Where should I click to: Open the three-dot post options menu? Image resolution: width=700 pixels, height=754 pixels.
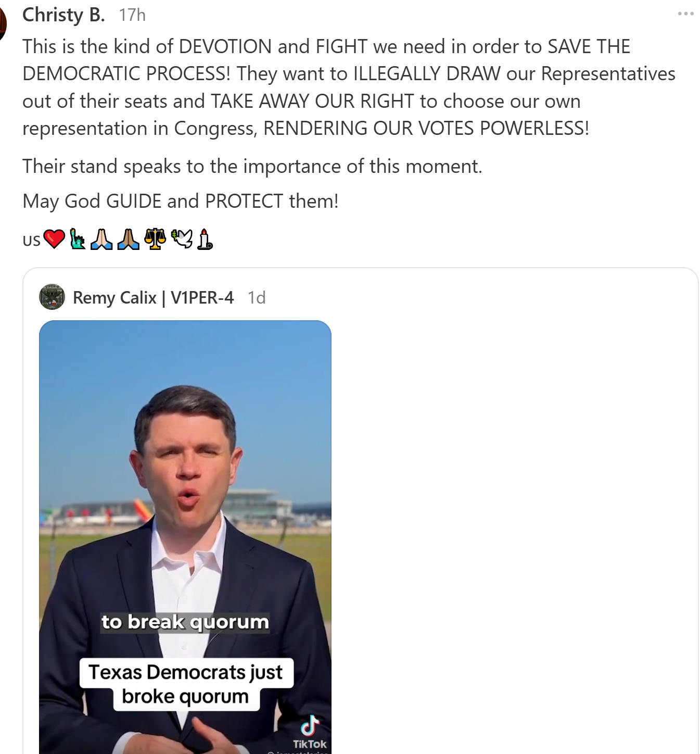[x=685, y=14]
